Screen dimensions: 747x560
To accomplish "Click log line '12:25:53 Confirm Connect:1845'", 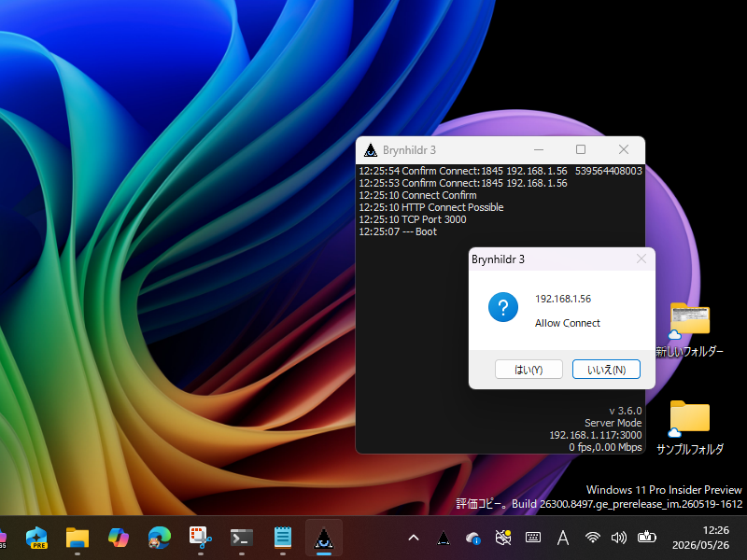I will (x=463, y=183).
